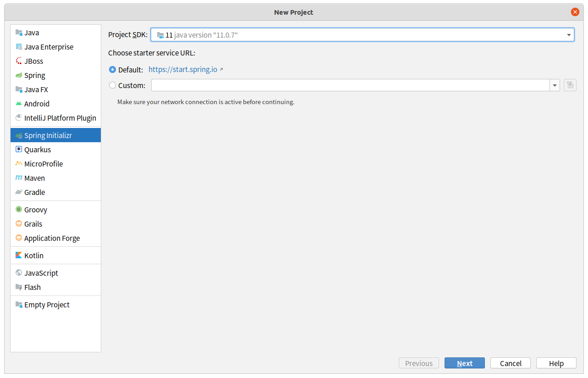The image size is (588, 378).
Task: Close the New Project dialog
Action: [x=575, y=12]
